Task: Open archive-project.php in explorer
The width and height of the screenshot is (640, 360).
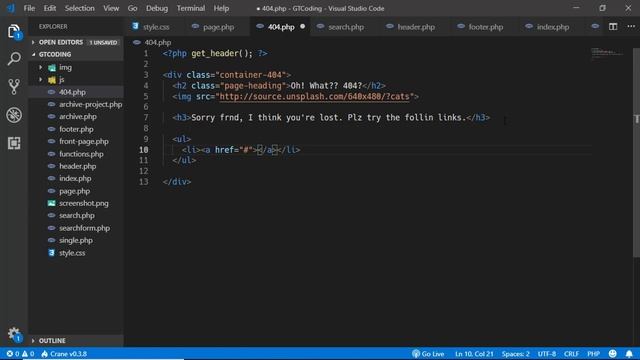Action: pyautogui.click(x=91, y=104)
